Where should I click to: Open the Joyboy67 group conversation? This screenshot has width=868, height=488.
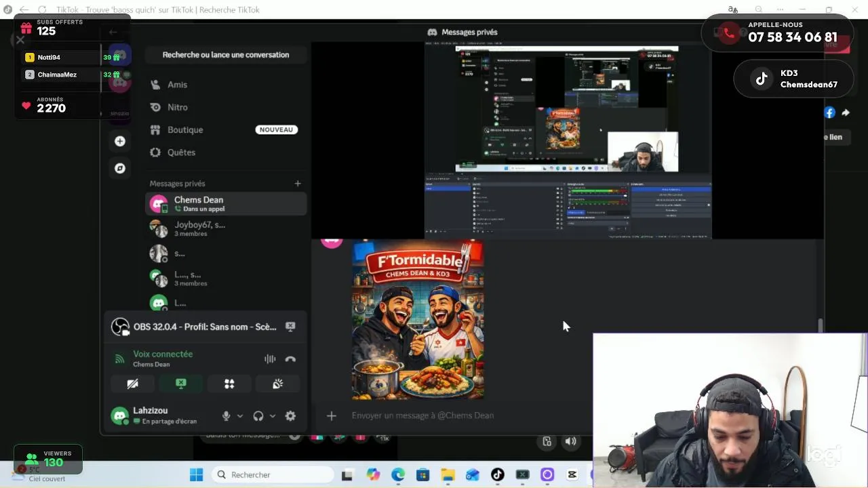226,228
